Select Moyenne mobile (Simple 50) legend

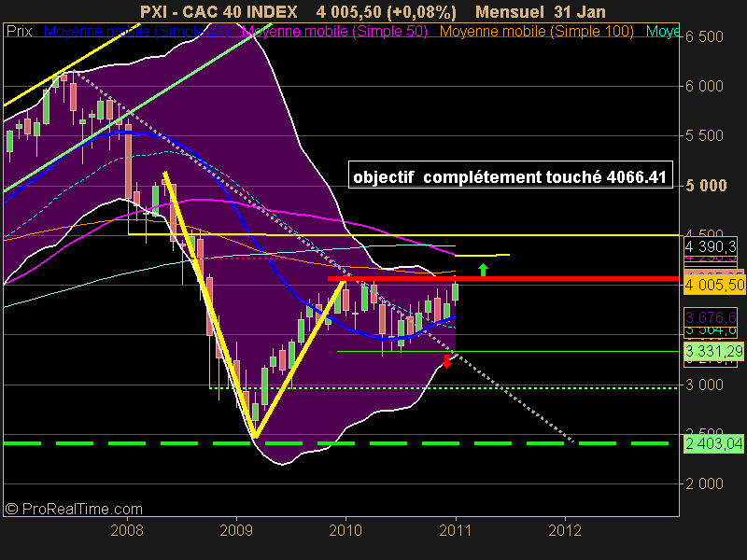point(334,32)
